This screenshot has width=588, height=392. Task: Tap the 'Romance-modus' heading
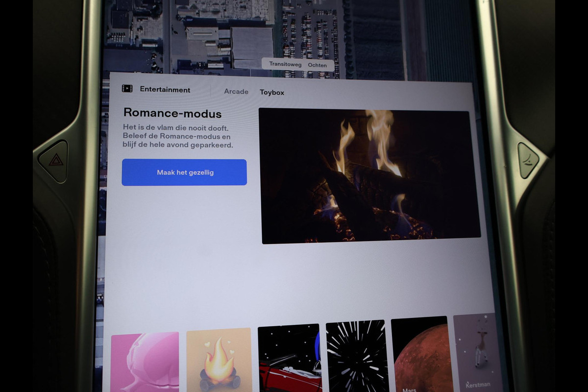pyautogui.click(x=172, y=114)
